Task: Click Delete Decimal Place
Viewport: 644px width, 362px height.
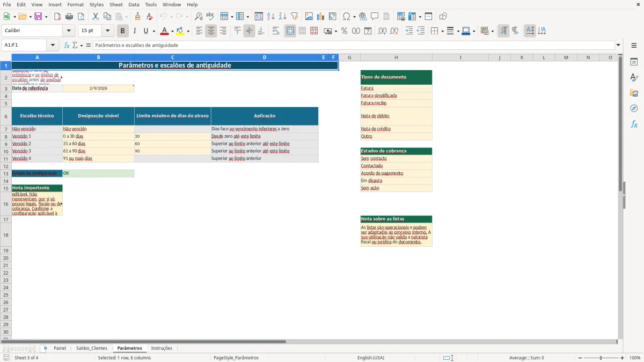Action: pyautogui.click(x=394, y=31)
